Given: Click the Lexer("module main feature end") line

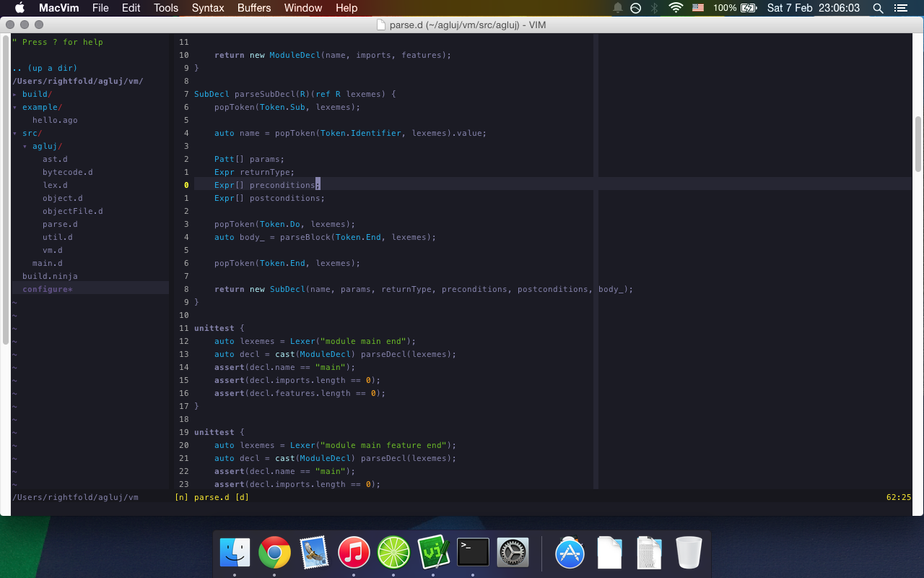Looking at the screenshot, I should pyautogui.click(x=336, y=445).
